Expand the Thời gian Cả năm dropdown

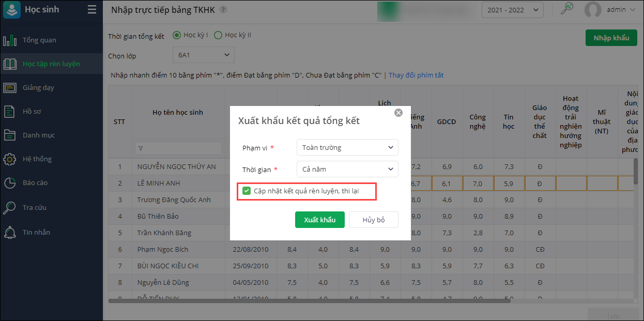tap(347, 169)
